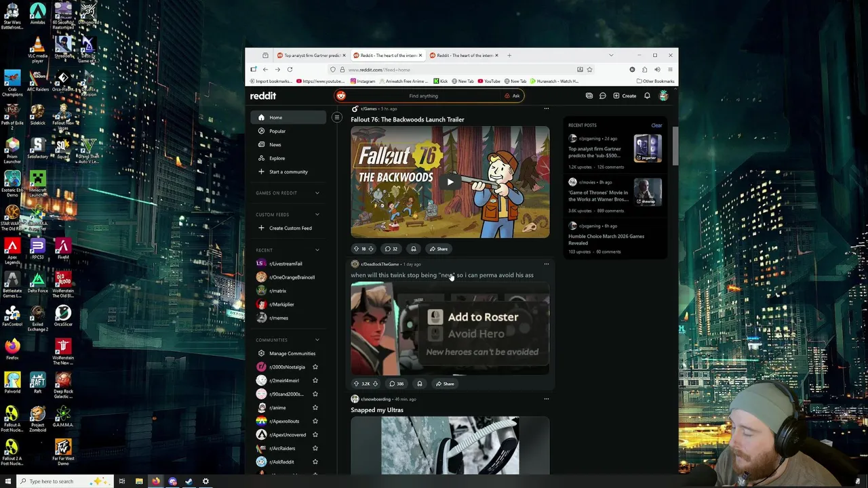
Task: Collapse the sidebar with the hamburger toggle
Action: coord(336,117)
